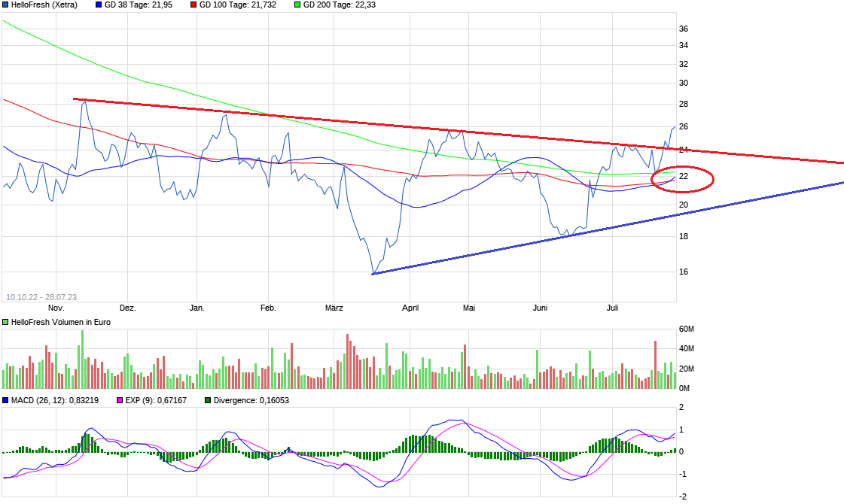The image size is (844, 504).
Task: Click the price axis value 20
Action: click(x=683, y=205)
